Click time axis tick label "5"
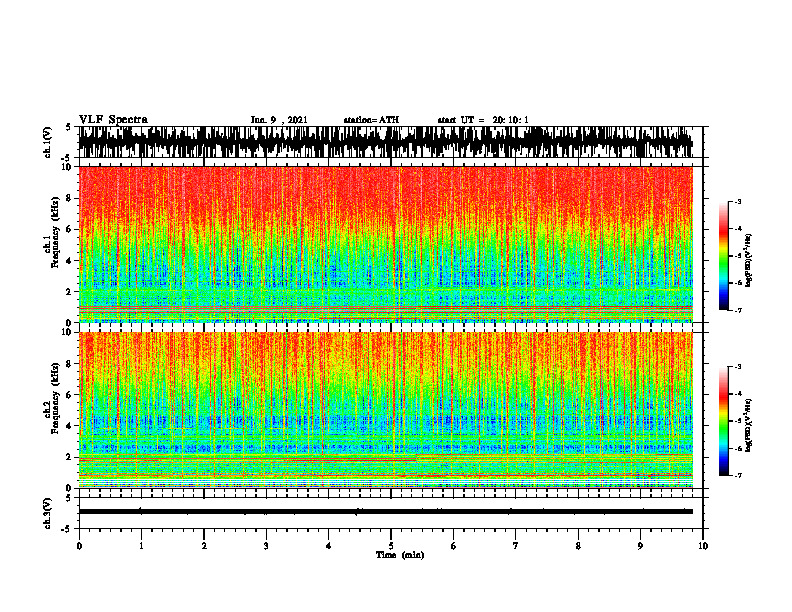The width and height of the screenshot is (792, 612). pos(391,546)
